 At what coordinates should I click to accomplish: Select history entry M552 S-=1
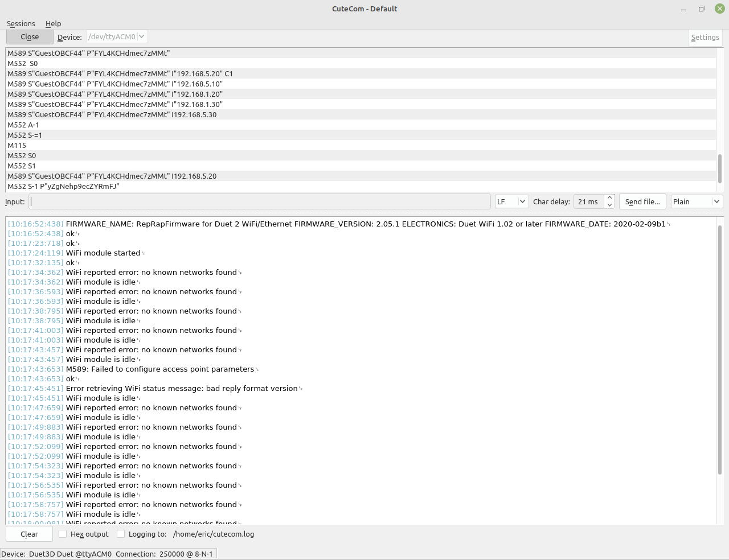click(x=361, y=135)
